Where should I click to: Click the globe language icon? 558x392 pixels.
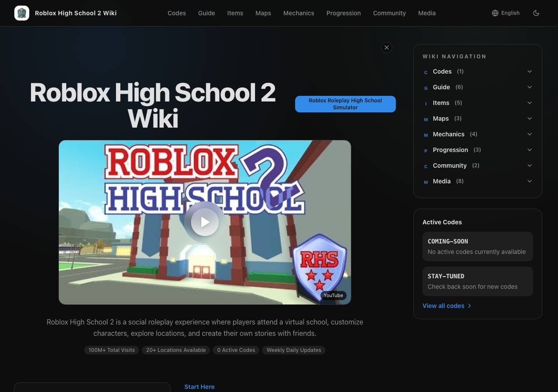tap(495, 13)
